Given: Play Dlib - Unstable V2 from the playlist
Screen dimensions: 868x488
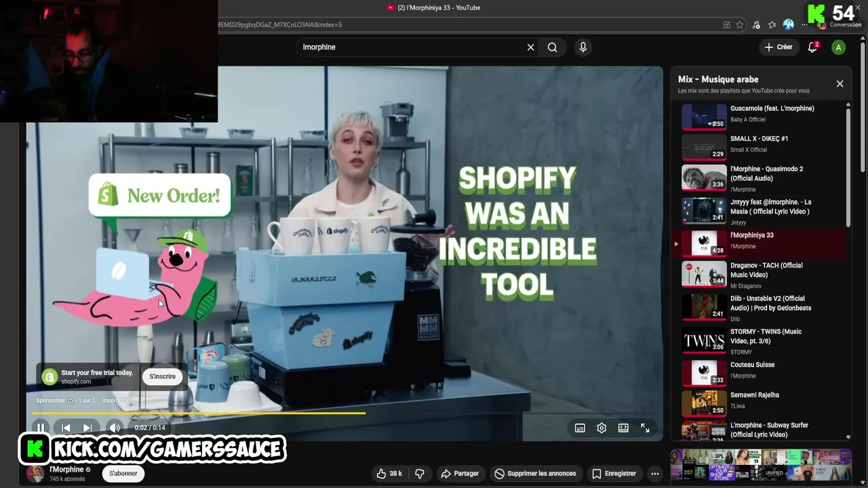Looking at the screenshot, I should pos(763,308).
